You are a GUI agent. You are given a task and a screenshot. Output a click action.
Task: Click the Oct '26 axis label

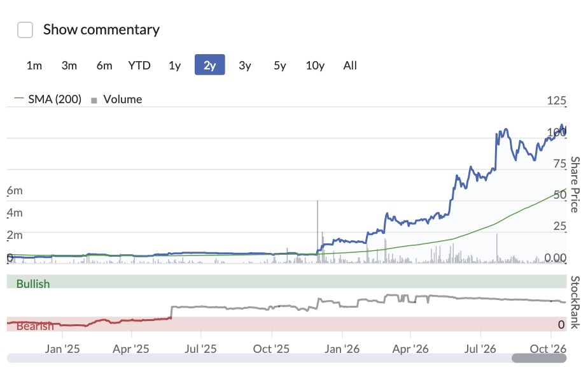tap(548, 348)
